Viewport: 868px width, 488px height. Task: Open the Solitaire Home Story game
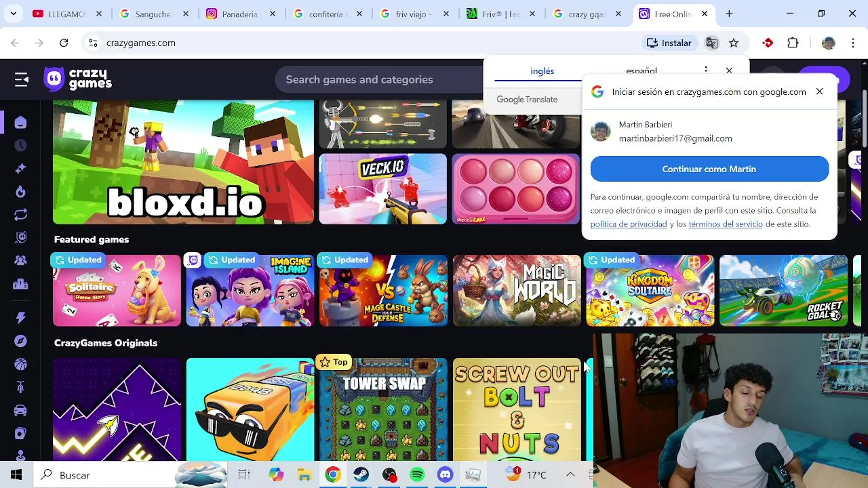tap(117, 290)
